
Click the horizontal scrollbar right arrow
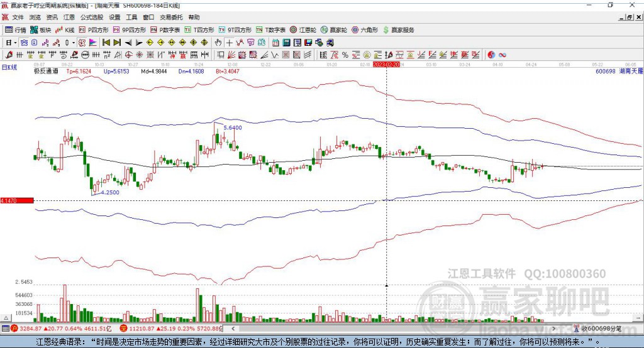click(x=553, y=329)
